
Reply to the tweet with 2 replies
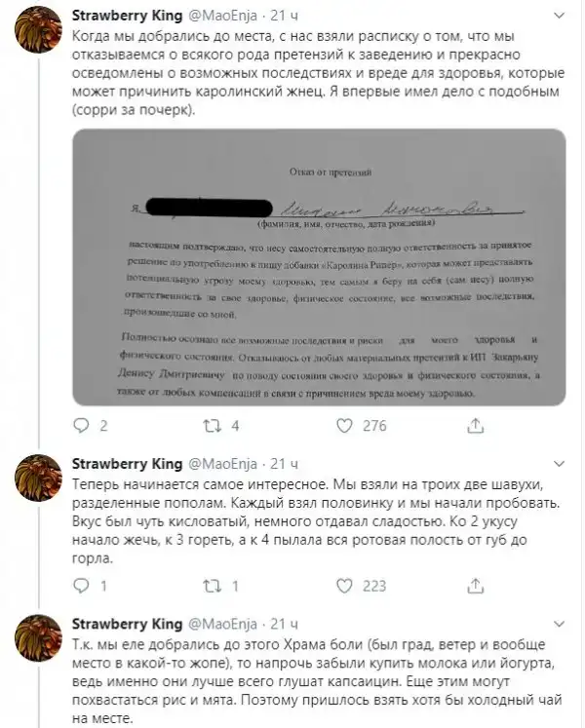(x=80, y=426)
